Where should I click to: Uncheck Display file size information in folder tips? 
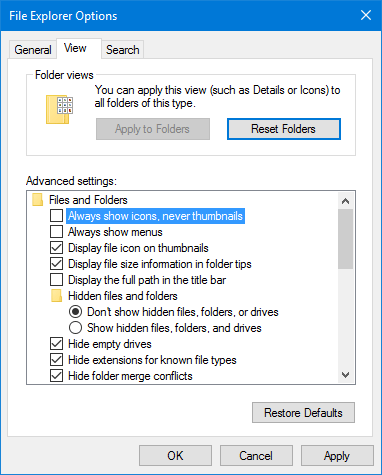pyautogui.click(x=57, y=264)
